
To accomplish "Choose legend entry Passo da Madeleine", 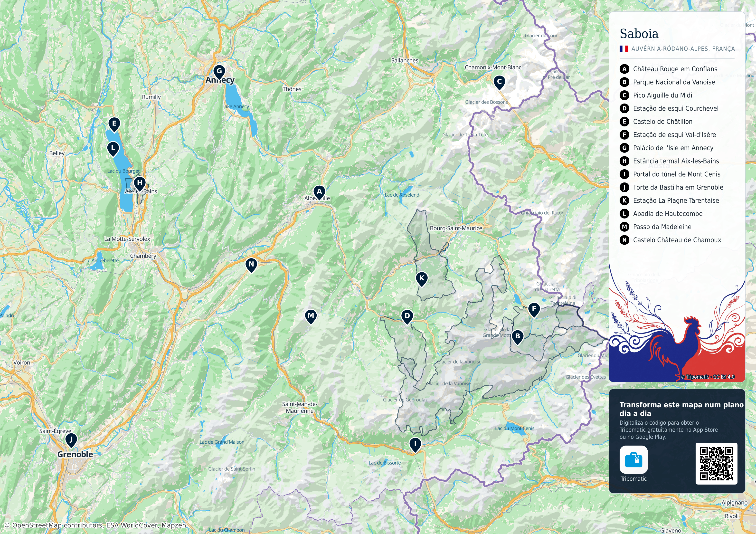I will pos(655,227).
